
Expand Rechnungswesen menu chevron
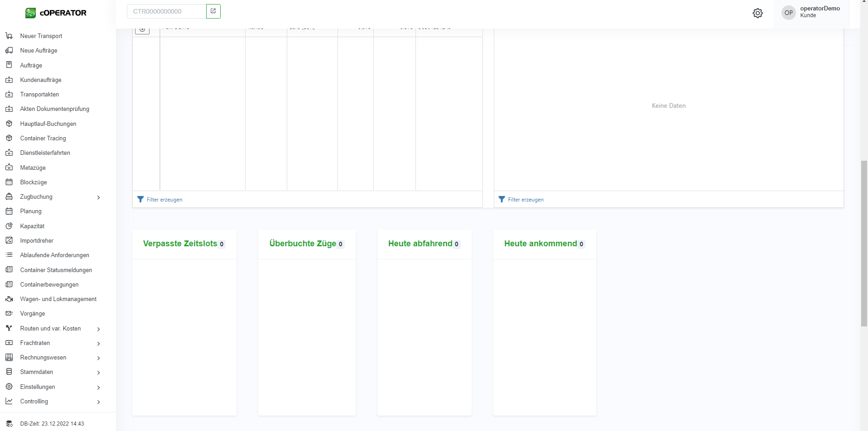coord(98,358)
